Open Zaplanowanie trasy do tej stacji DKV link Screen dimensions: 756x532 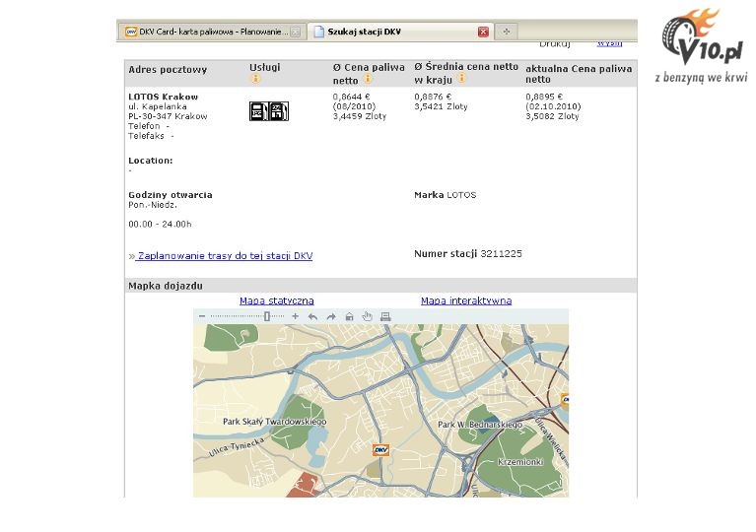point(225,256)
